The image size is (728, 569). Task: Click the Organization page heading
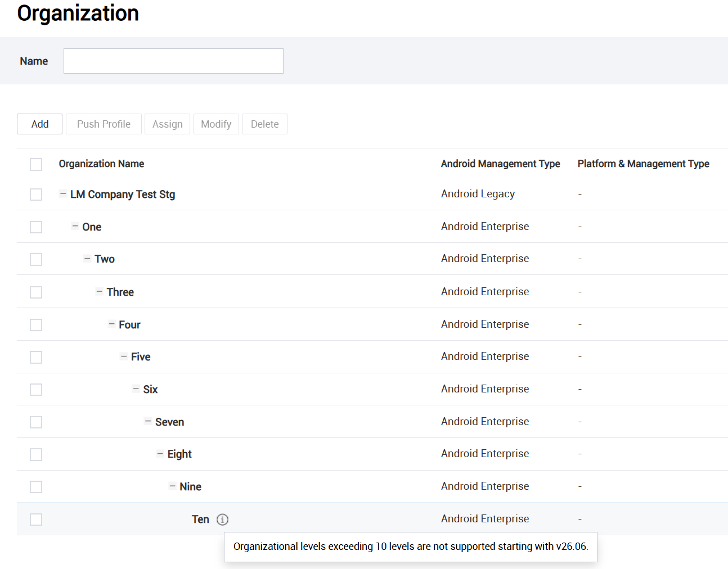click(78, 13)
